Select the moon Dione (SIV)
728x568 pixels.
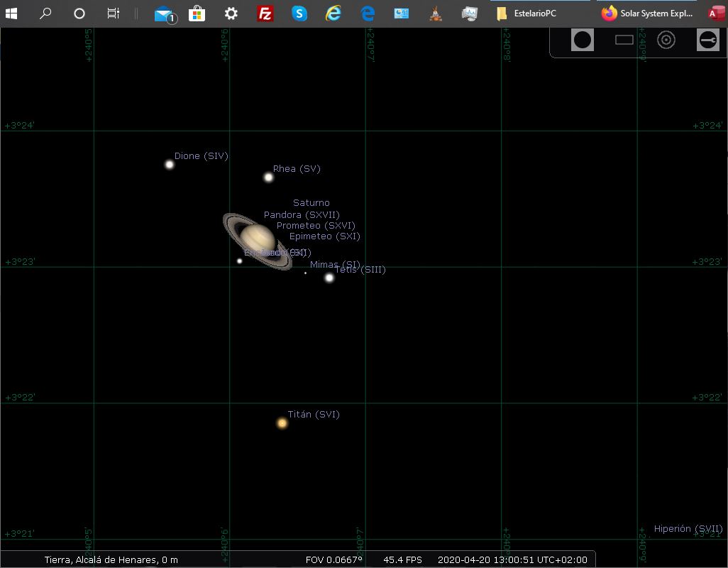tap(170, 165)
